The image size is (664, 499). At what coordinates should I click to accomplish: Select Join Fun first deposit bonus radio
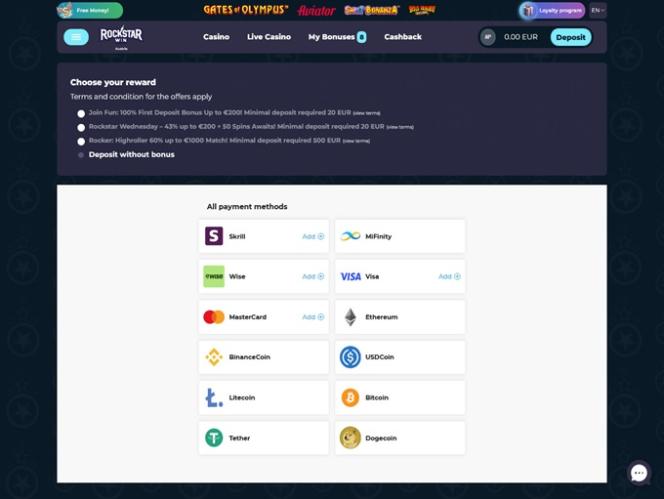click(x=81, y=113)
